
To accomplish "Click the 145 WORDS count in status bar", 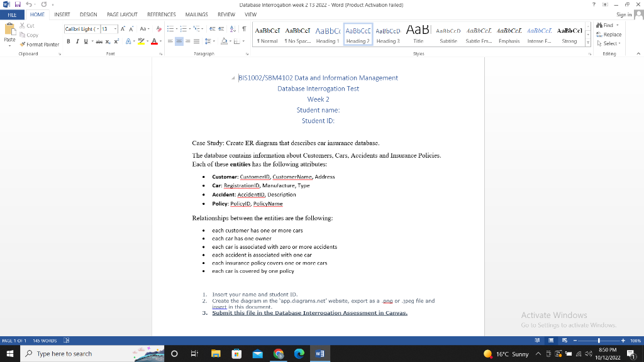I will (45, 341).
